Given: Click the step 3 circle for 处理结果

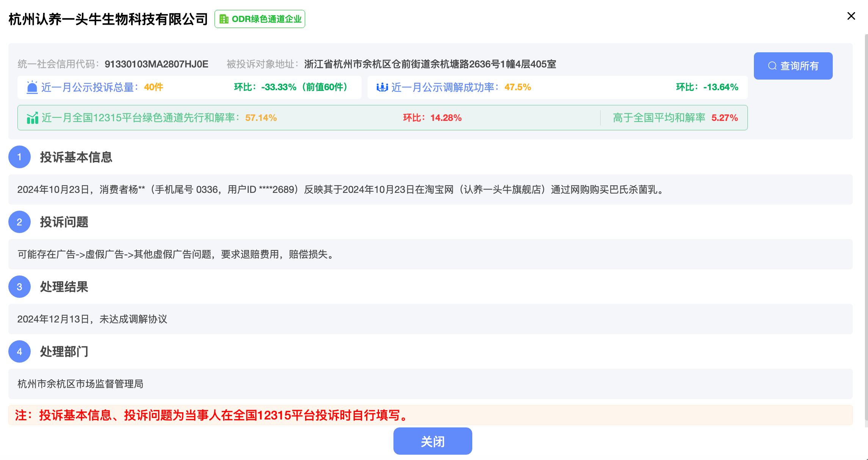Looking at the screenshot, I should pos(19,286).
